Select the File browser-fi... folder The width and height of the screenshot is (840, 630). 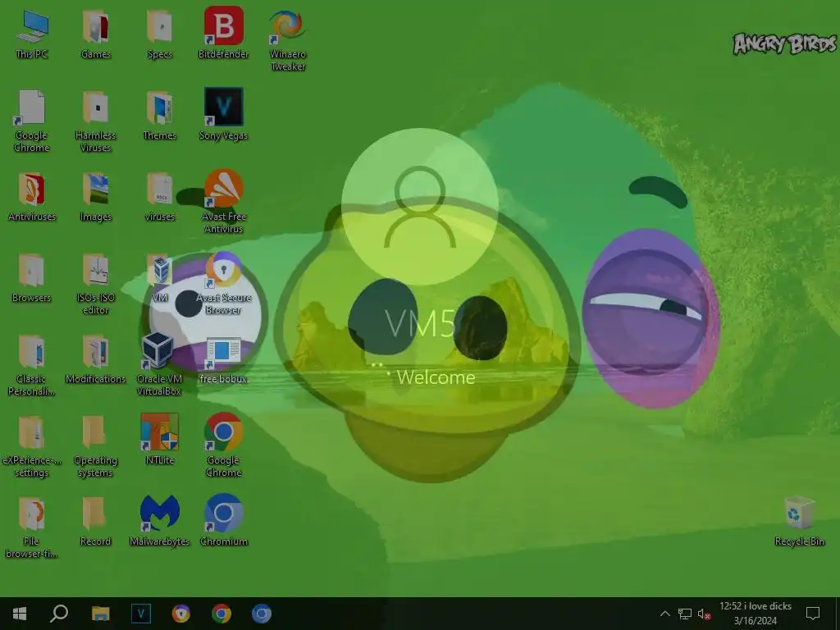pyautogui.click(x=32, y=527)
